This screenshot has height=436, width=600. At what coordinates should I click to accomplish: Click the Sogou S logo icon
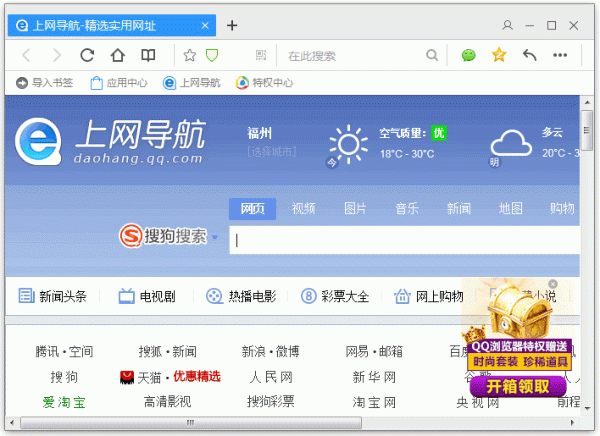click(130, 236)
